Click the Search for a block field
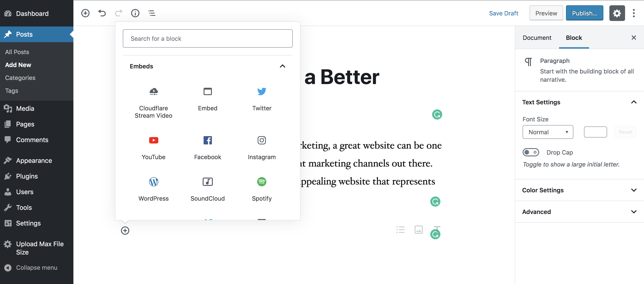644x284 pixels. click(x=208, y=38)
